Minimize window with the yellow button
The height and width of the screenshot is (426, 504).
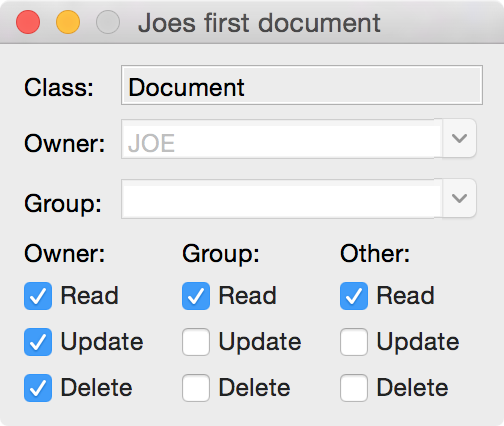68,22
